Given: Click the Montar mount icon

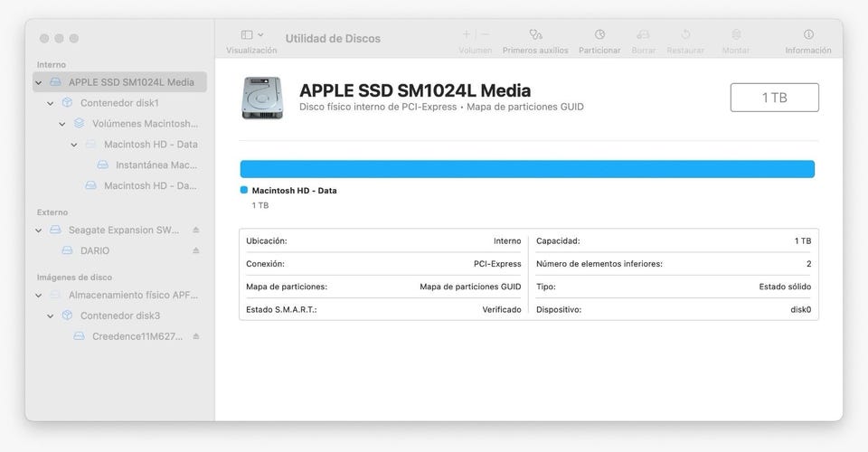Looking at the screenshot, I should [x=736, y=34].
